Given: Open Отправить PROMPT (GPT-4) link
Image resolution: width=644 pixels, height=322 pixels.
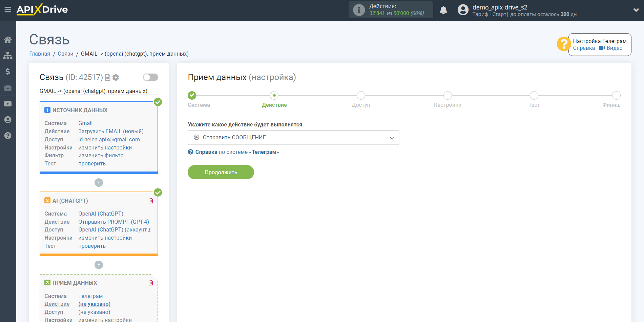Looking at the screenshot, I should 113,222.
